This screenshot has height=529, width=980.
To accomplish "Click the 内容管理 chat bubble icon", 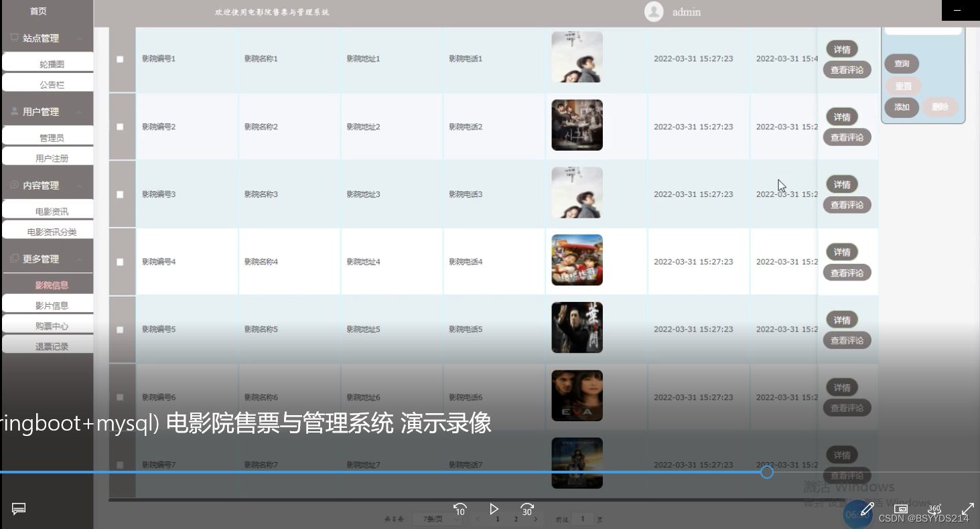I will pyautogui.click(x=15, y=185).
